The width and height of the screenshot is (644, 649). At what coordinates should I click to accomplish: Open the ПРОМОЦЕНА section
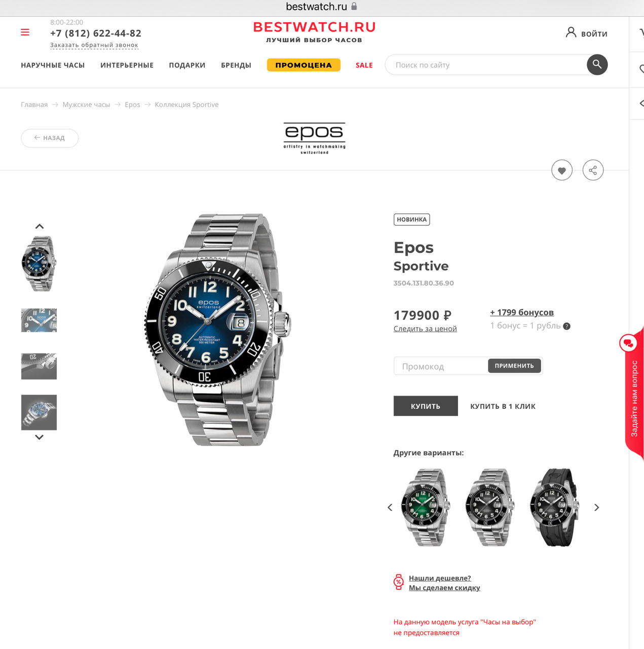point(304,65)
